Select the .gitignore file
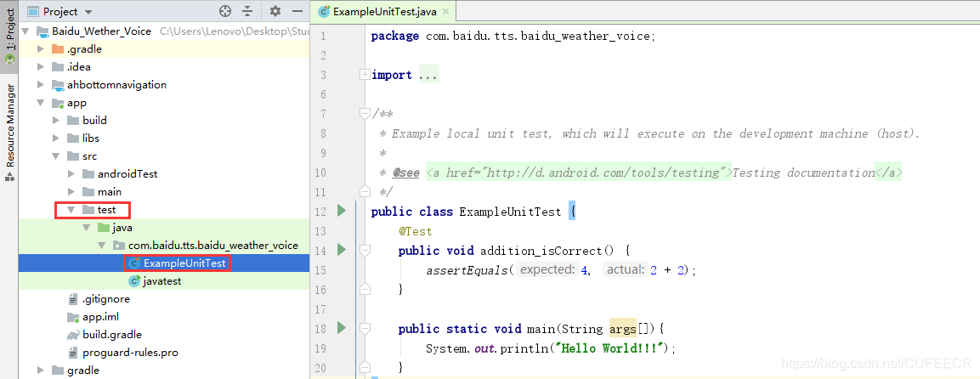This screenshot has width=980, height=379. pyautogui.click(x=106, y=299)
